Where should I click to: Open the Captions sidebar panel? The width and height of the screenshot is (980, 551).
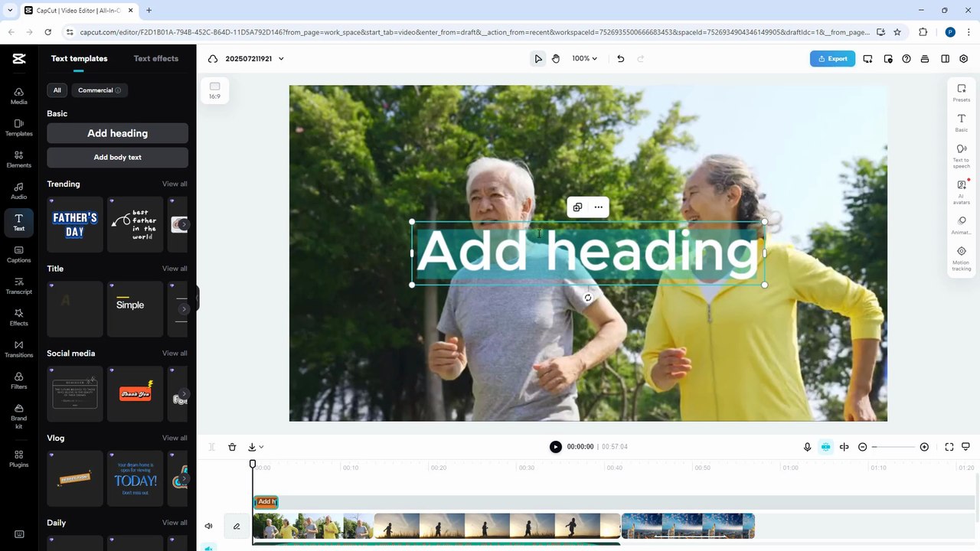(x=18, y=254)
